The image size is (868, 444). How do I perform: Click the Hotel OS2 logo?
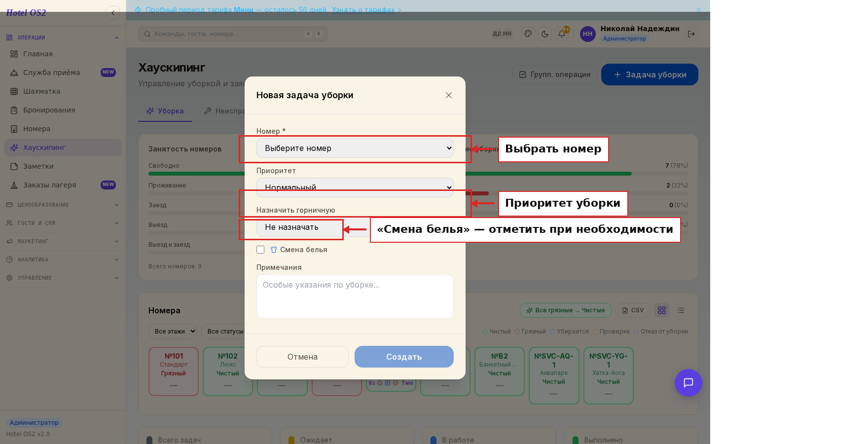pos(26,13)
